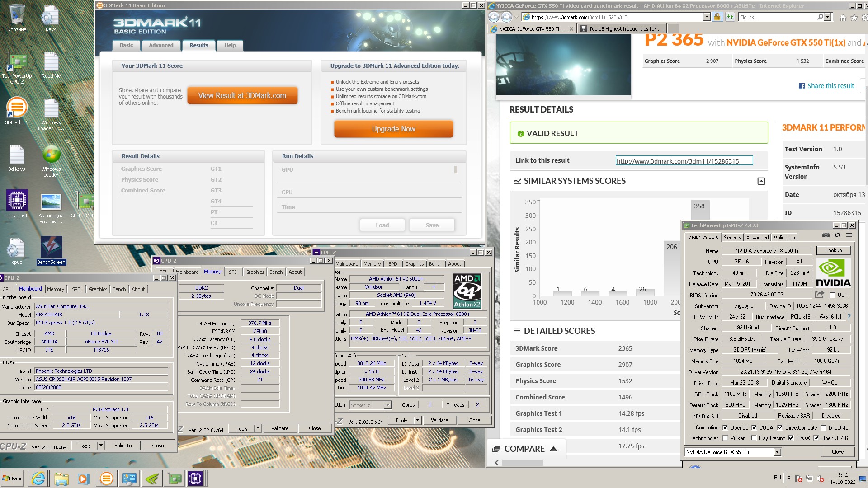Toggle UEFI checkbox in GPU-Z
Screen dimensions: 868x488
click(x=832, y=295)
